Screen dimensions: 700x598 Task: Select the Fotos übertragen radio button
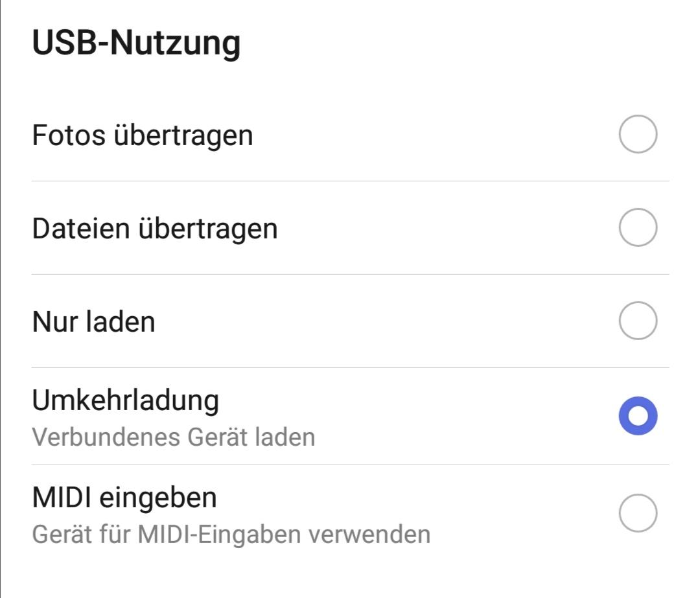coord(638,135)
